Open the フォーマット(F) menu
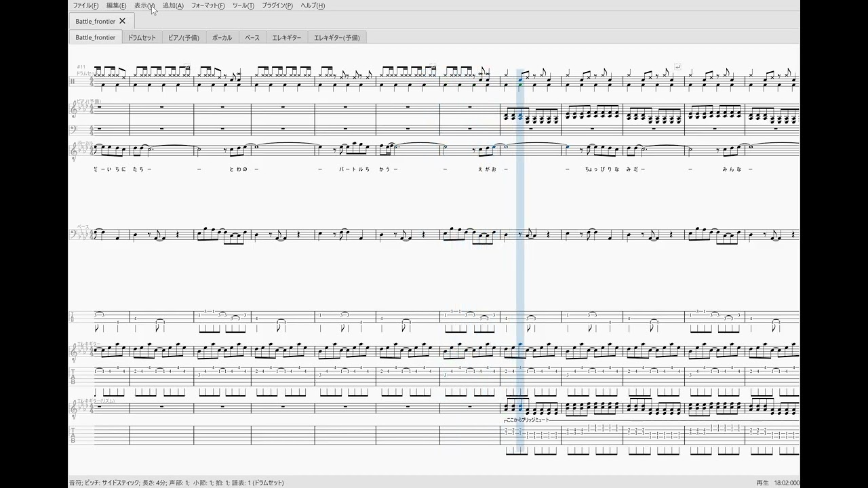 pyautogui.click(x=208, y=5)
